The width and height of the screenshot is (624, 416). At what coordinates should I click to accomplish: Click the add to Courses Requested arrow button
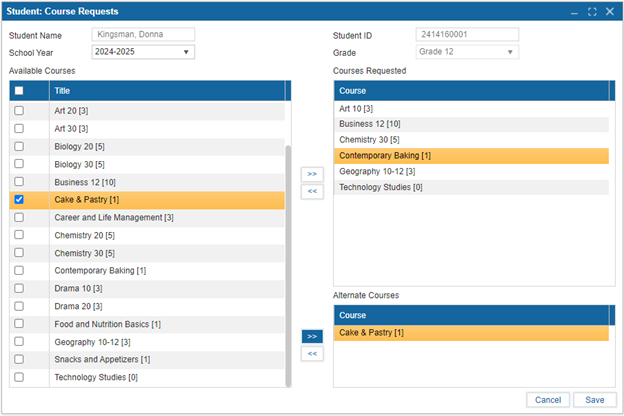312,174
